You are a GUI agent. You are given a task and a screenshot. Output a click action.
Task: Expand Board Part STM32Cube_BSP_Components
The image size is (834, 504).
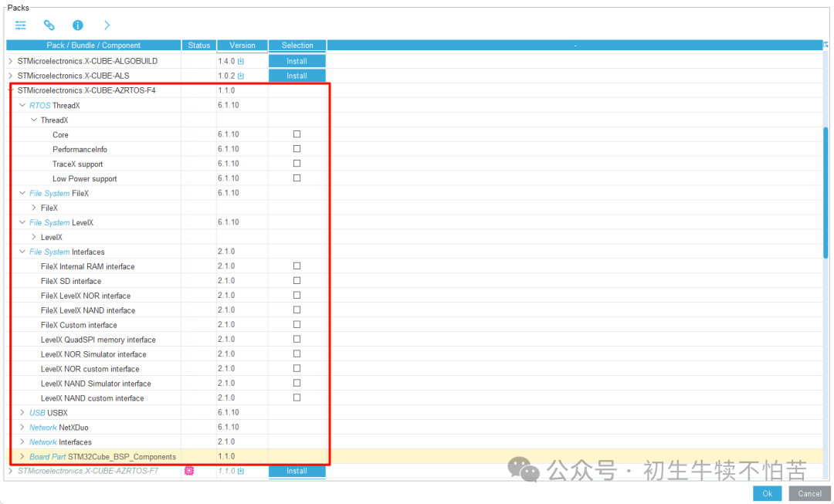coord(22,456)
